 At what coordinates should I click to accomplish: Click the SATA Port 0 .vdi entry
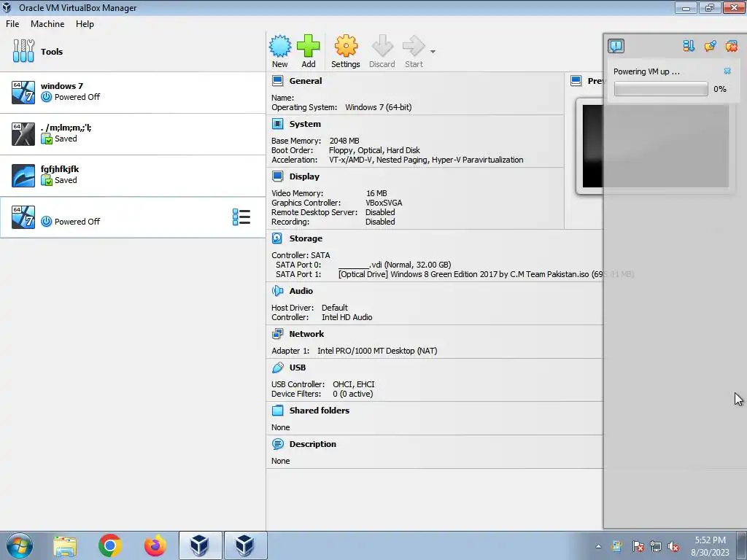click(395, 264)
